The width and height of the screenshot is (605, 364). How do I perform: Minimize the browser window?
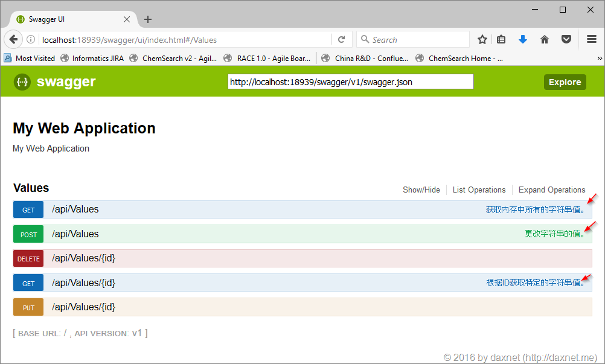point(535,10)
